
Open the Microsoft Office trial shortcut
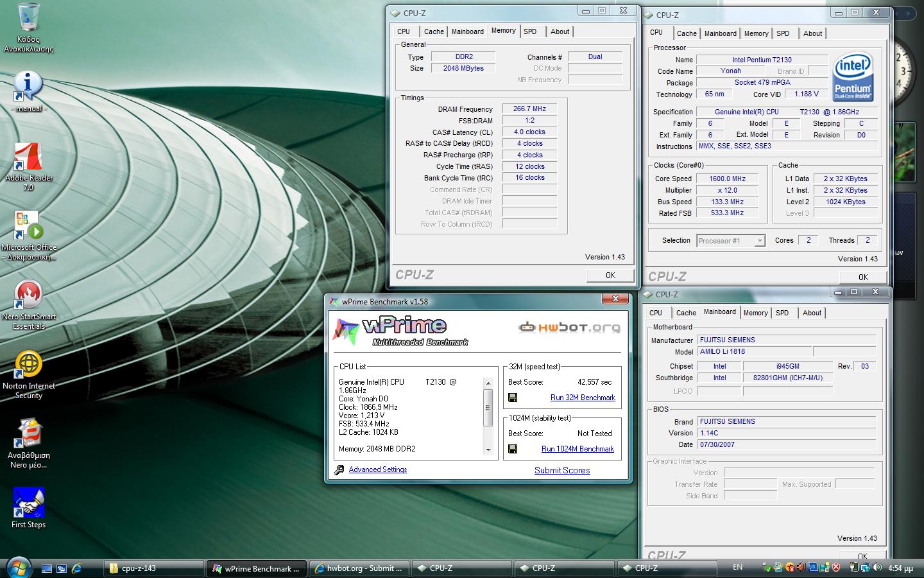coord(28,236)
